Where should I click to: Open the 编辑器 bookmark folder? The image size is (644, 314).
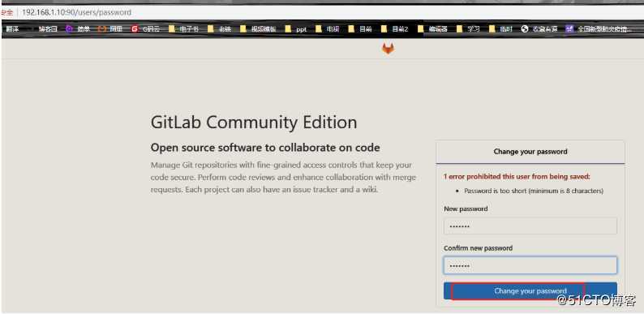[432, 29]
